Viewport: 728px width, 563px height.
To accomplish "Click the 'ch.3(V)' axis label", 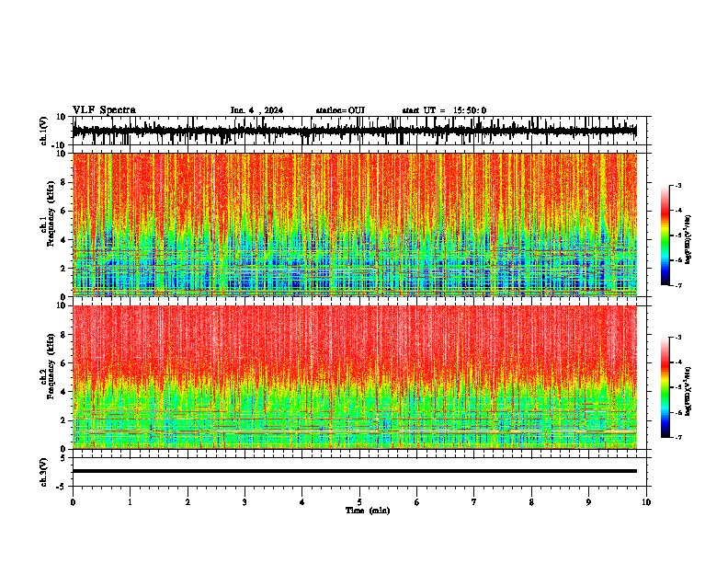I will coord(44,472).
